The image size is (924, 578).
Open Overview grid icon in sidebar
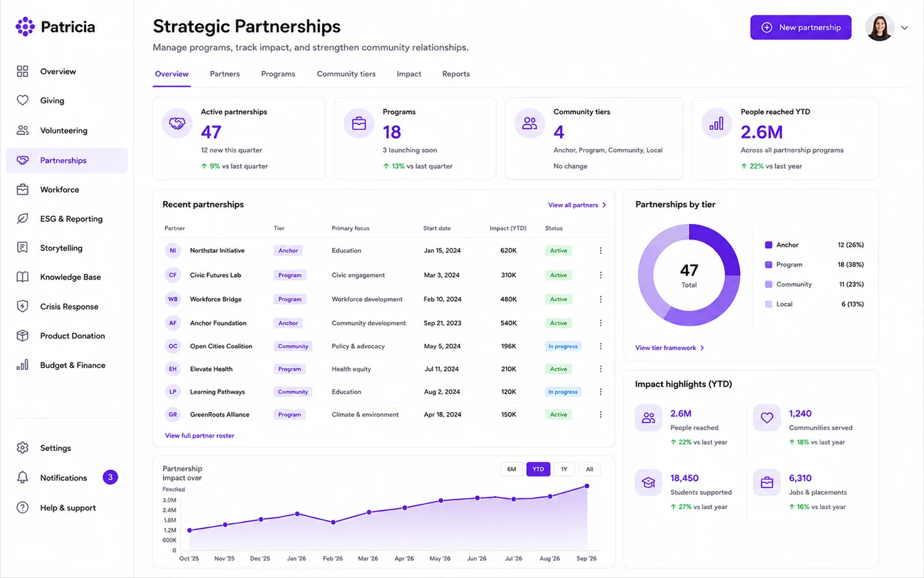pyautogui.click(x=23, y=71)
